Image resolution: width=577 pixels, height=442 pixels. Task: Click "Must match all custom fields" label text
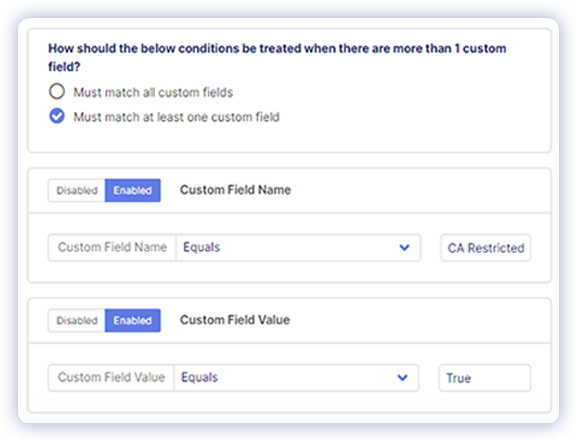[153, 92]
